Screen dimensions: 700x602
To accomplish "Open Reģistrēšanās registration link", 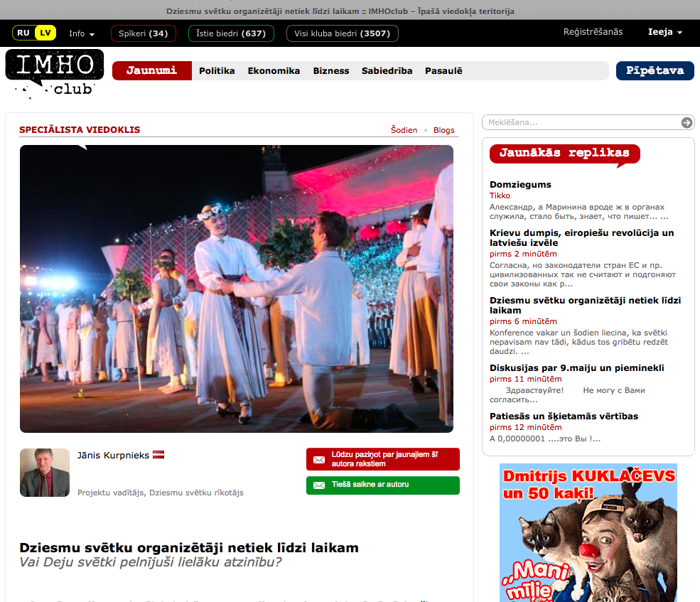I will coord(593,32).
